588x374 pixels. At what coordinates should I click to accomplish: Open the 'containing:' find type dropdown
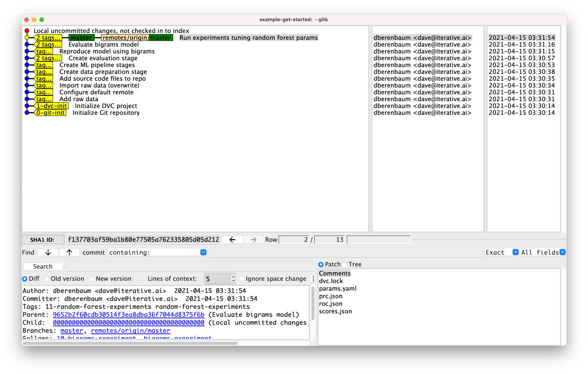click(203, 252)
